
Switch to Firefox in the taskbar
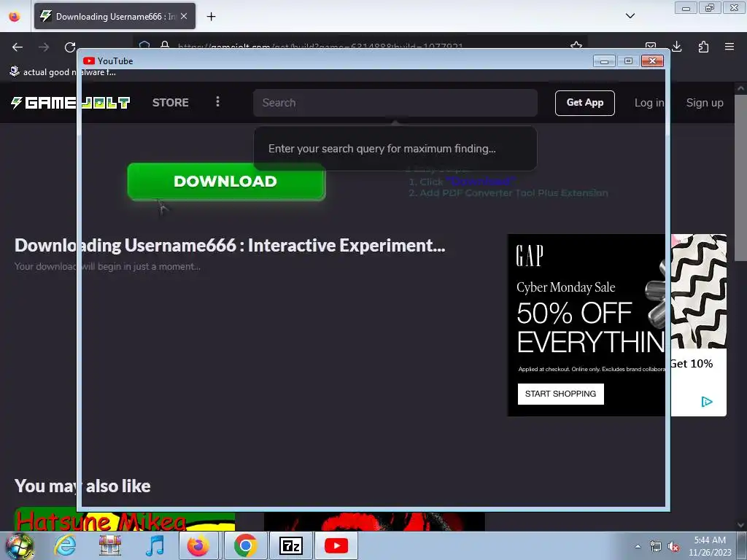click(198, 545)
